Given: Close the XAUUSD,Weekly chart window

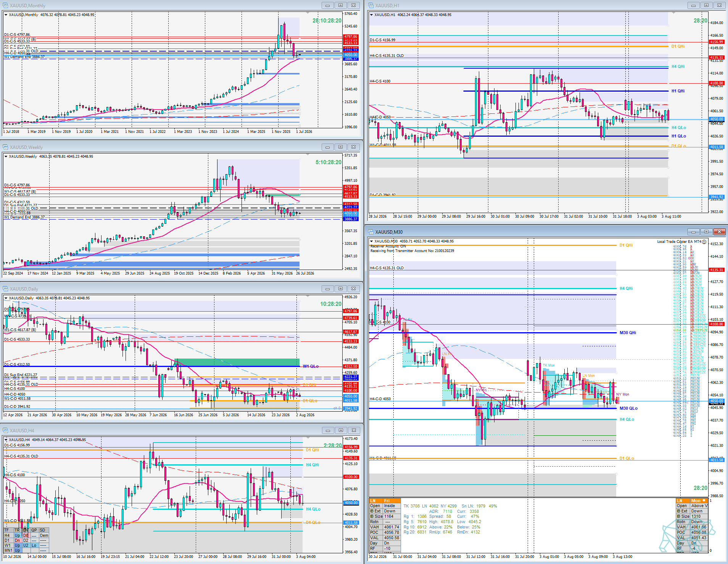Looking at the screenshot, I should [354, 147].
